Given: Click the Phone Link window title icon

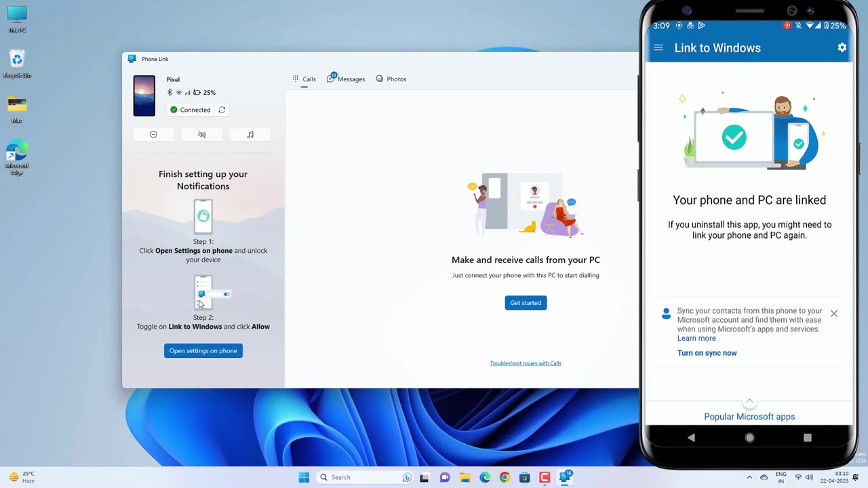Looking at the screenshot, I should coord(132,59).
